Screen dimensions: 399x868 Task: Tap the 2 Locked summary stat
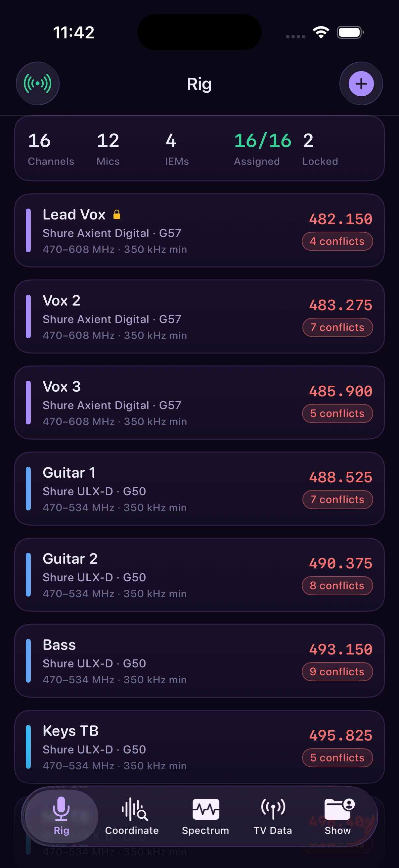(x=320, y=149)
